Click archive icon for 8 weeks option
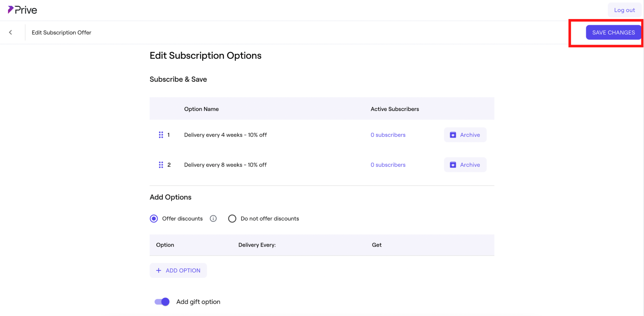644x316 pixels. point(453,165)
